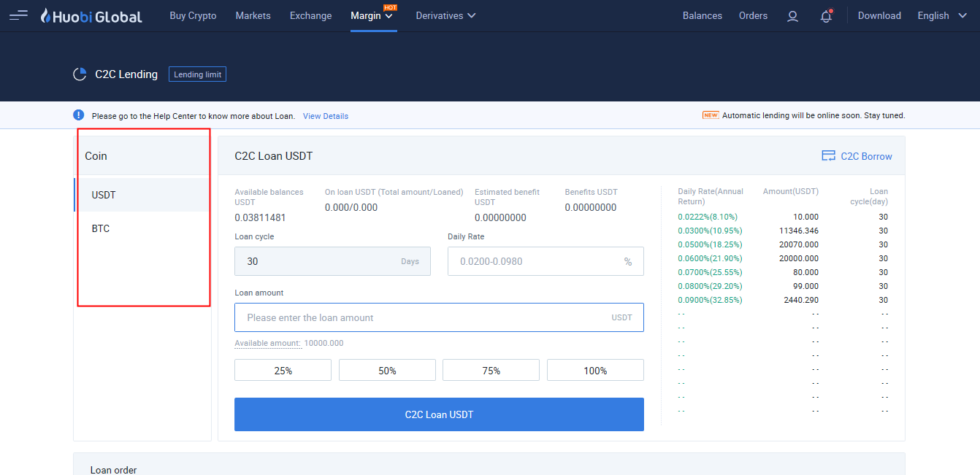Set loan amount to 50%
The height and width of the screenshot is (475, 980).
click(x=387, y=370)
